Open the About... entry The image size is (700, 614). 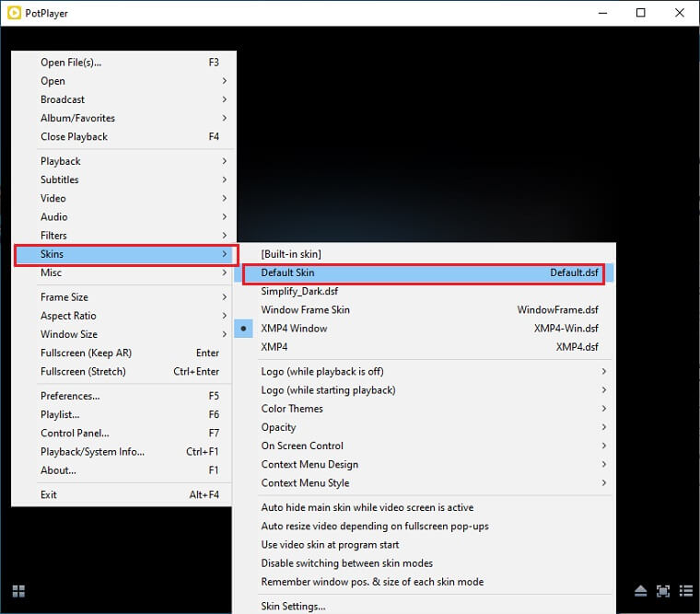point(123,470)
